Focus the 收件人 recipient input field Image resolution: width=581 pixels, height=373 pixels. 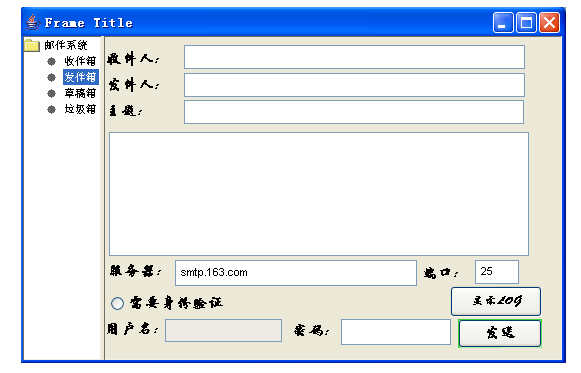tap(354, 57)
